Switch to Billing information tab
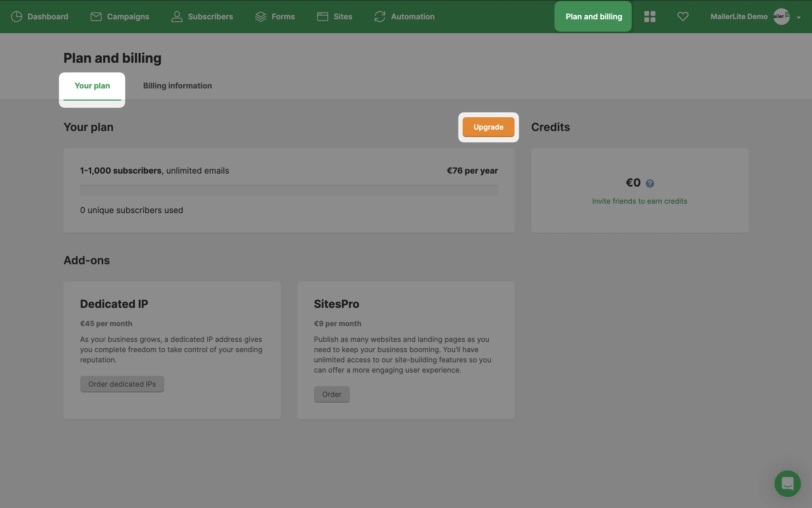 click(177, 86)
